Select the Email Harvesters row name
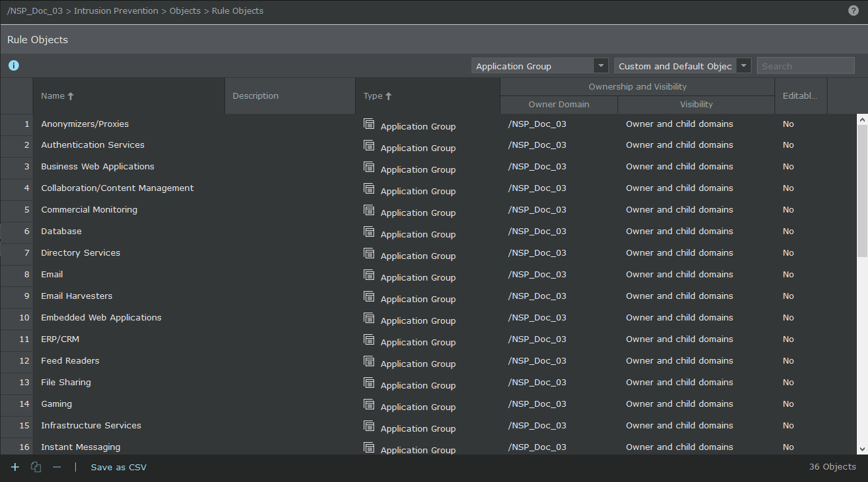Screen dimensions: 868x482 click(x=77, y=296)
